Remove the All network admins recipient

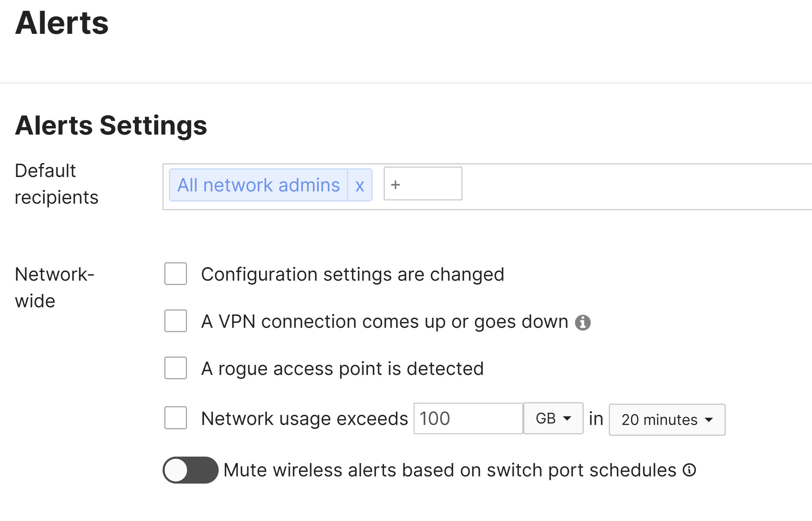[x=360, y=185]
